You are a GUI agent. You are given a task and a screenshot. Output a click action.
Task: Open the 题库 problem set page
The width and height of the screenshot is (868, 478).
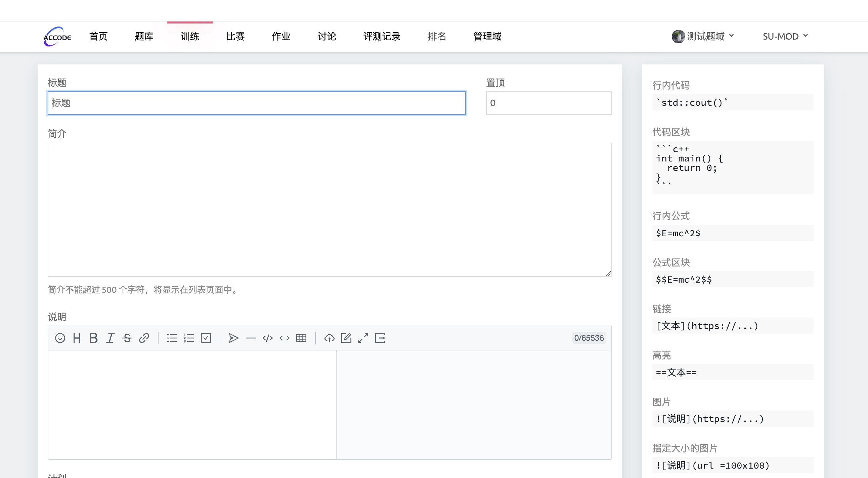point(144,36)
